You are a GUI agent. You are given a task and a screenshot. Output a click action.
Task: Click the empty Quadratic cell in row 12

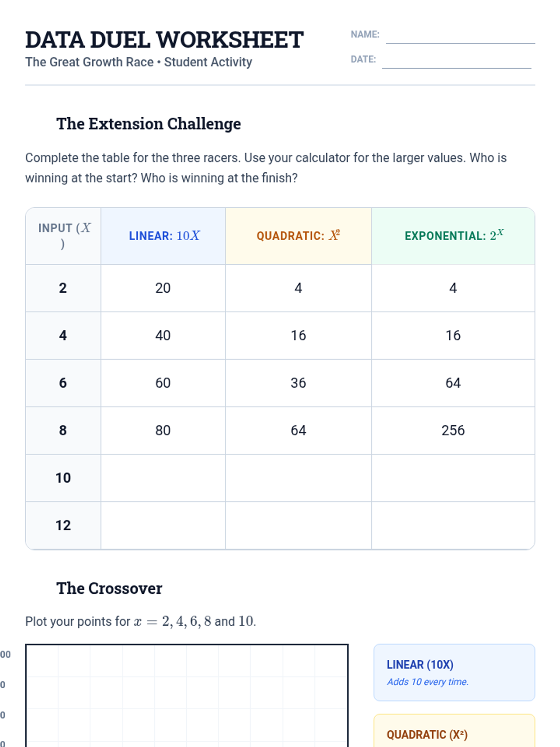298,526
